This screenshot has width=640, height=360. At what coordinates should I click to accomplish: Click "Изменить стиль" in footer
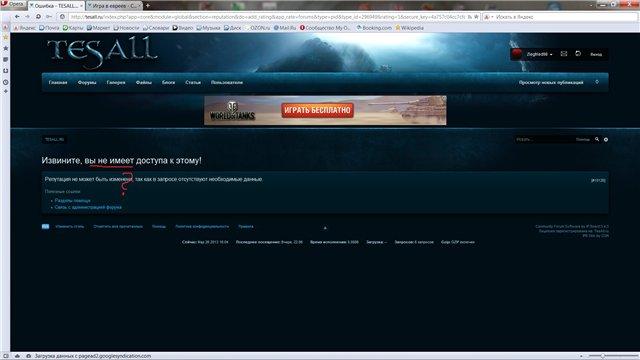click(70, 227)
